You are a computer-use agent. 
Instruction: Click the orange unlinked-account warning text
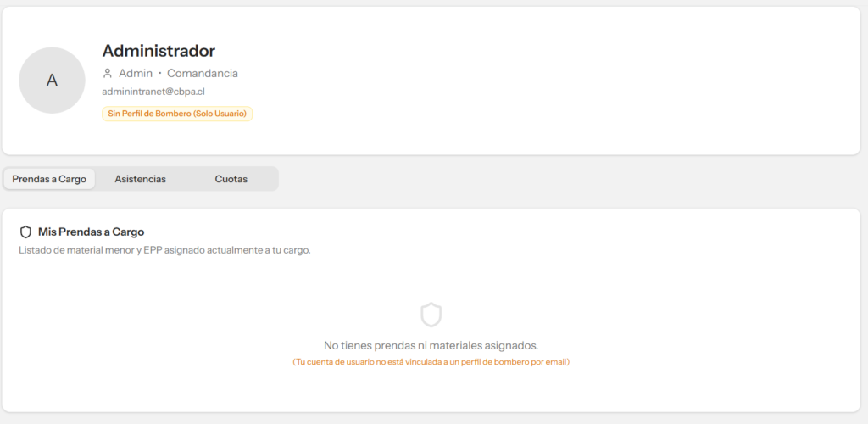[431, 362]
